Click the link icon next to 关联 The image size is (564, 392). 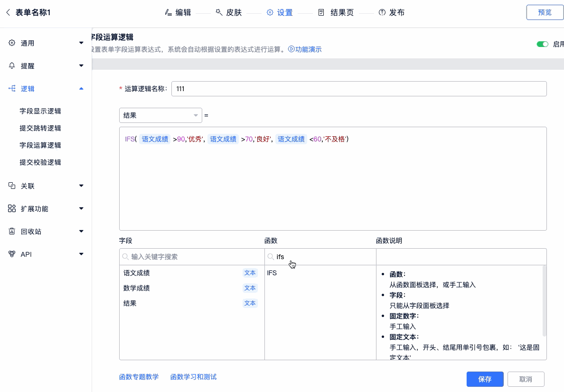(x=12, y=186)
